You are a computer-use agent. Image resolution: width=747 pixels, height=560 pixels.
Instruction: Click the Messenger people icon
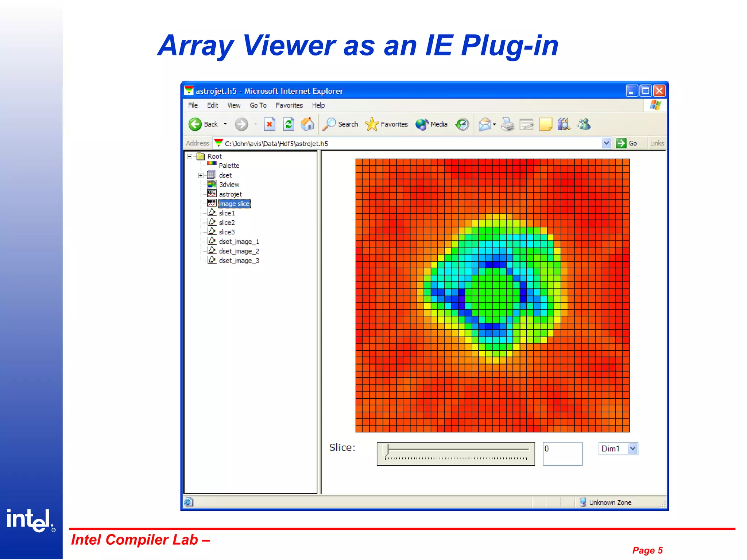pos(584,124)
